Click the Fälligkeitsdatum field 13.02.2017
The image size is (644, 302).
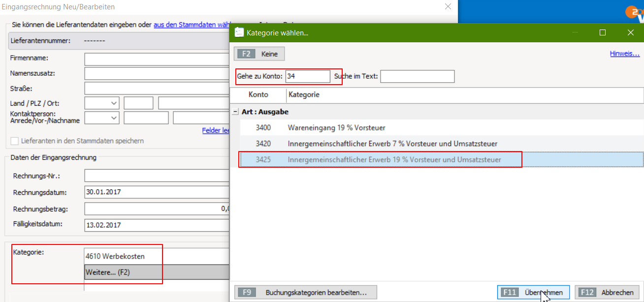(x=157, y=225)
